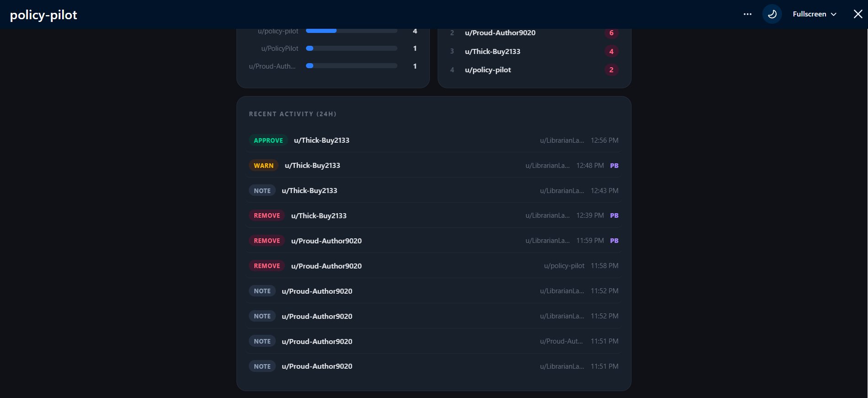This screenshot has height=398, width=868.
Task: Toggle dark mode moon icon
Action: [772, 14]
